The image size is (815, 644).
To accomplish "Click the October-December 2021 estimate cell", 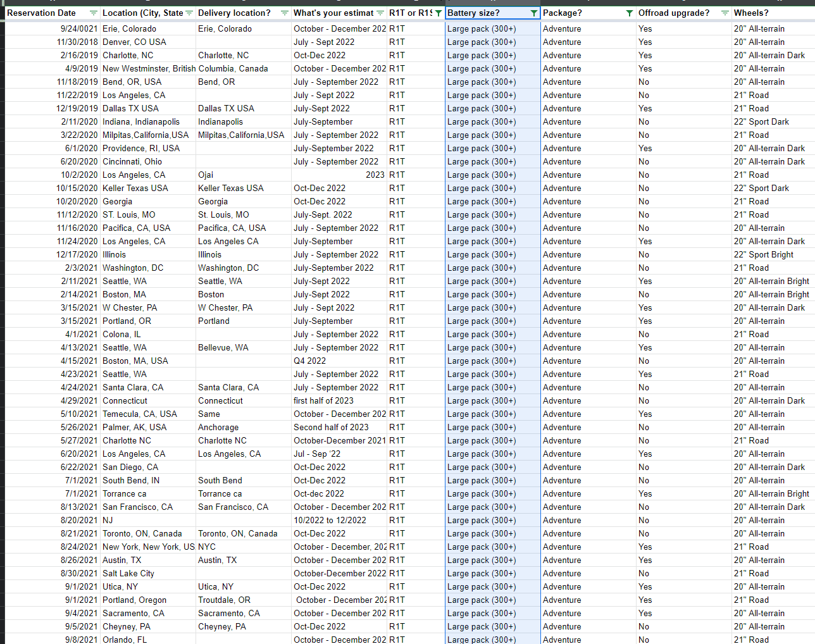I will pyautogui.click(x=339, y=441).
